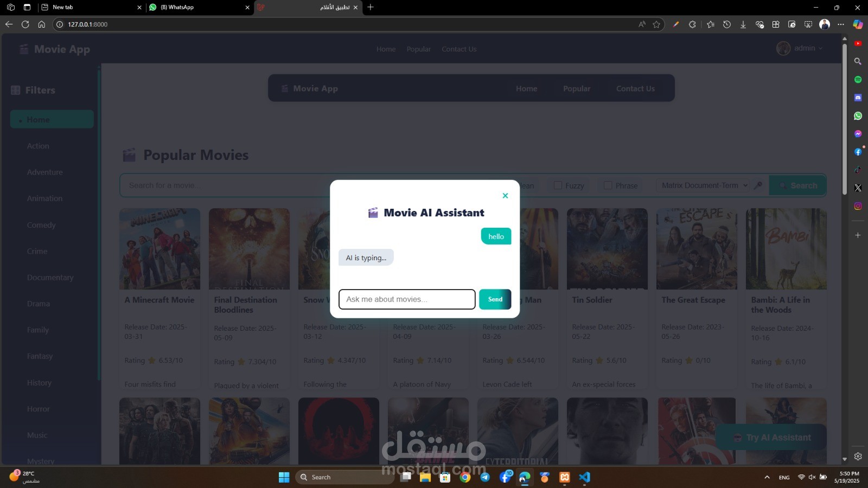Select the Home filter in sidebar
868x488 pixels.
click(52, 119)
